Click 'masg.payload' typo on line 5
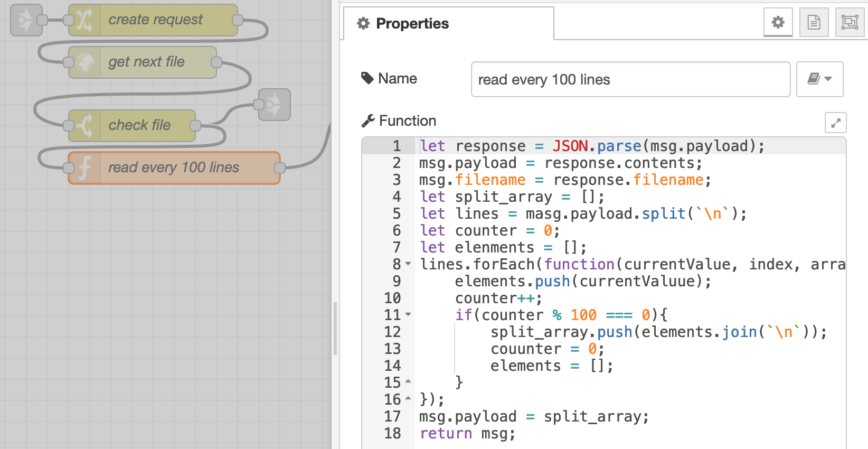This screenshot has height=449, width=868. point(579,213)
